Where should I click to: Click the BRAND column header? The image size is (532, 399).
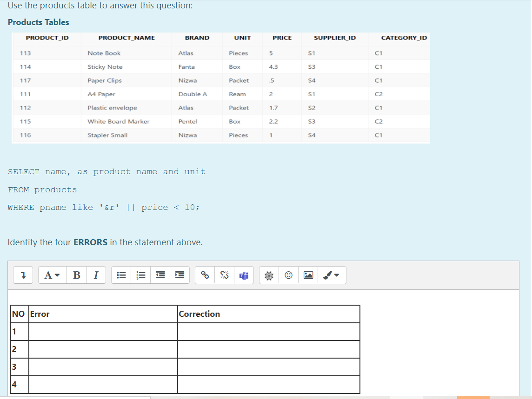coord(197,38)
